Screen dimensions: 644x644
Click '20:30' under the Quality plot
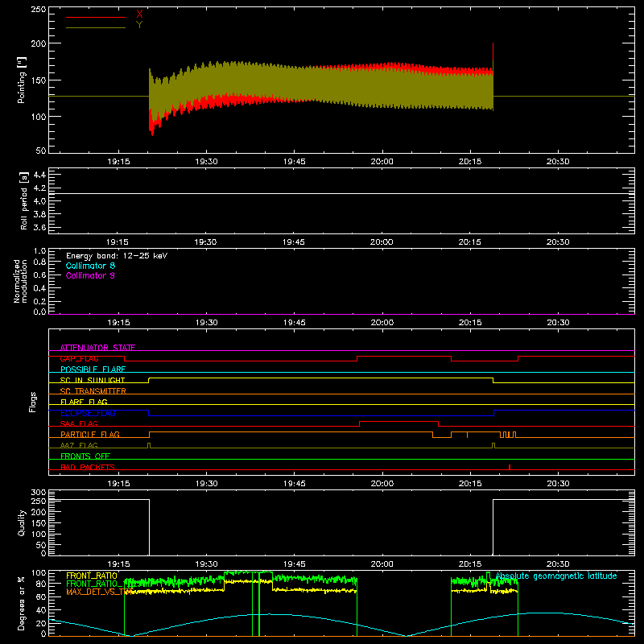tap(558, 564)
